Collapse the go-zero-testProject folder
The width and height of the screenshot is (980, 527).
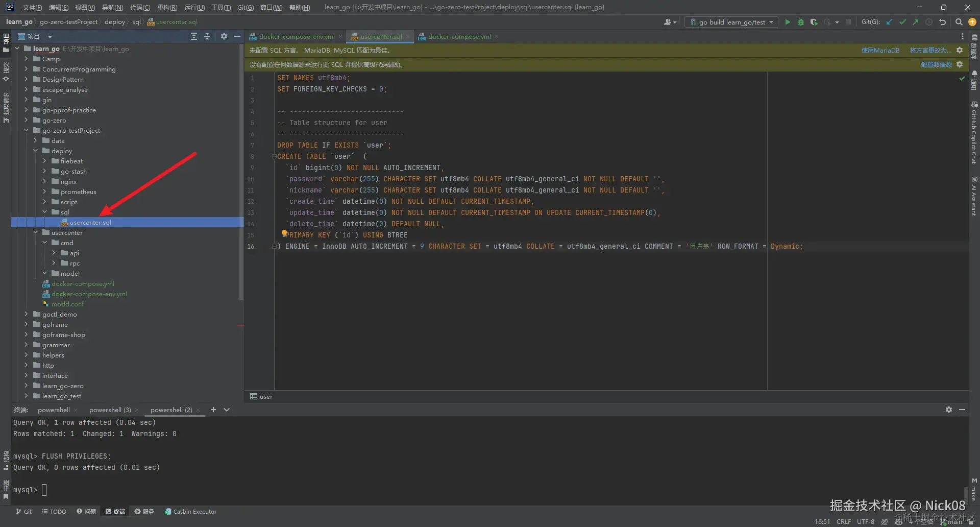pyautogui.click(x=26, y=130)
